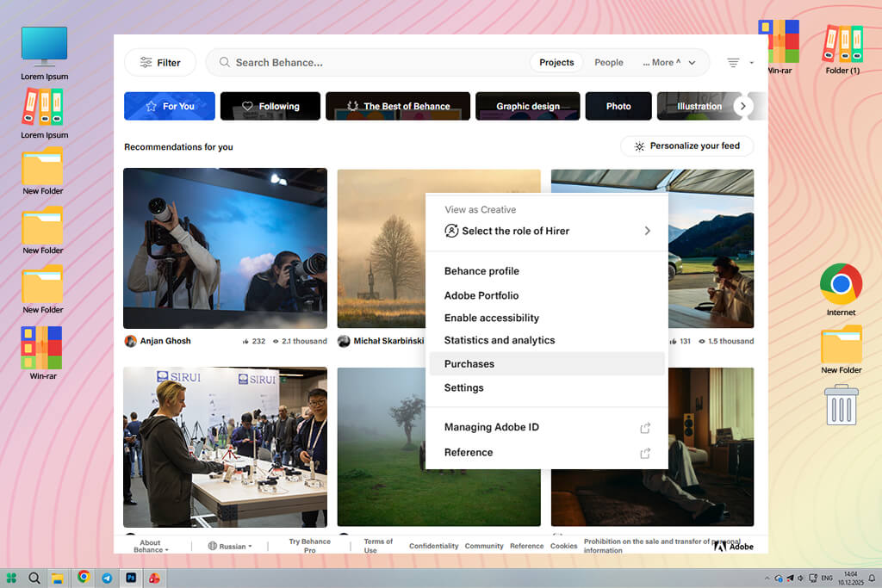Viewport: 882px width, 588px height.
Task: Open Behance profile from menu
Action: [x=481, y=271]
